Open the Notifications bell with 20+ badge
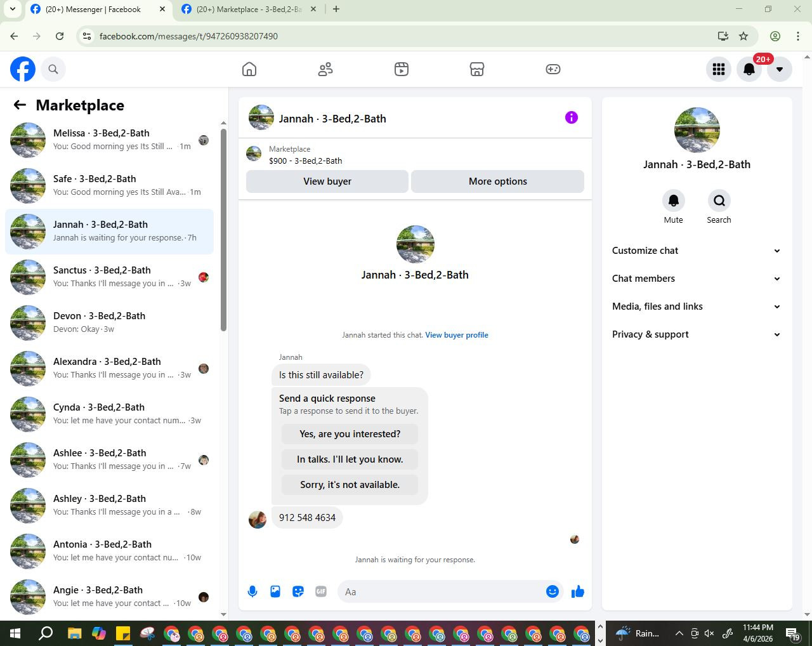Image resolution: width=812 pixels, height=646 pixels. tap(749, 69)
